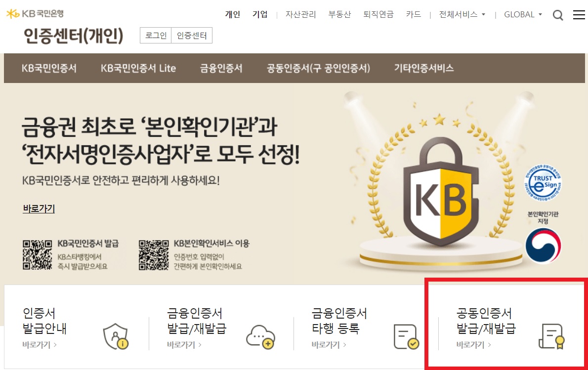Select 공동인증서(구 공인인증서) menu item

[318, 68]
